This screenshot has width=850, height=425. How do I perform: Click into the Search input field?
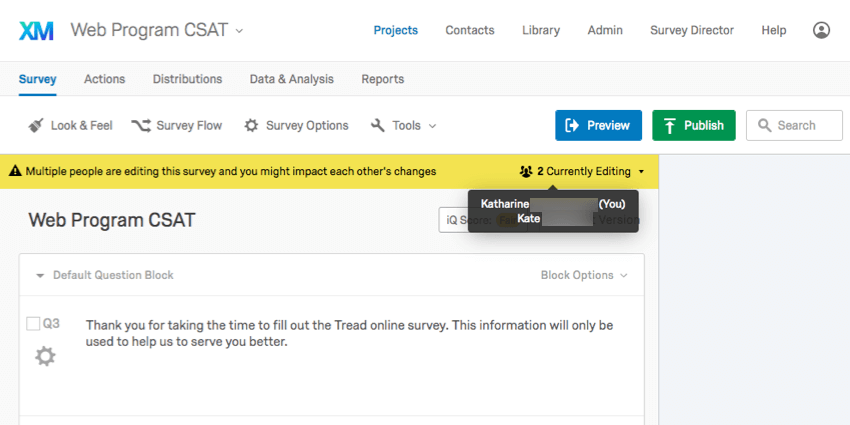point(794,126)
